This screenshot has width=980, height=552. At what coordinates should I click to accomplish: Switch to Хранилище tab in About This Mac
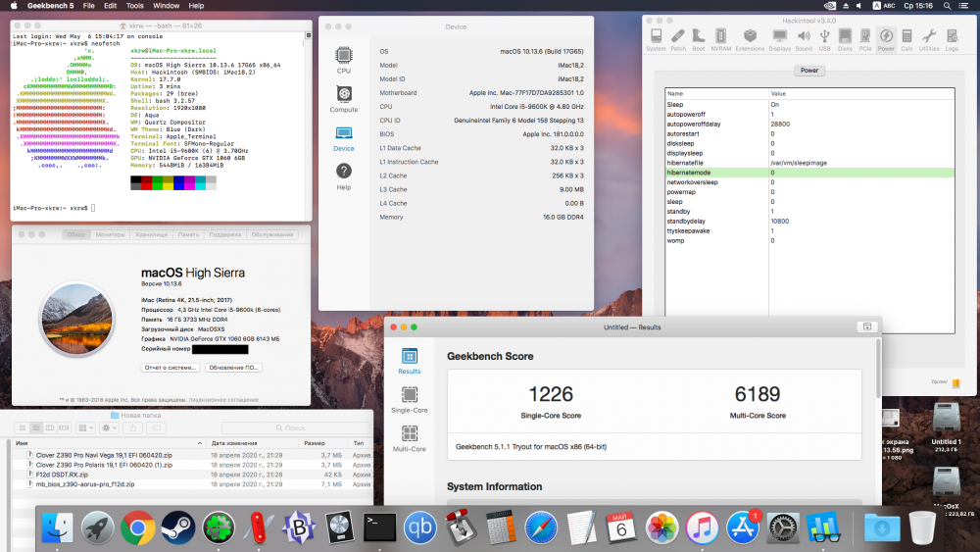click(151, 235)
